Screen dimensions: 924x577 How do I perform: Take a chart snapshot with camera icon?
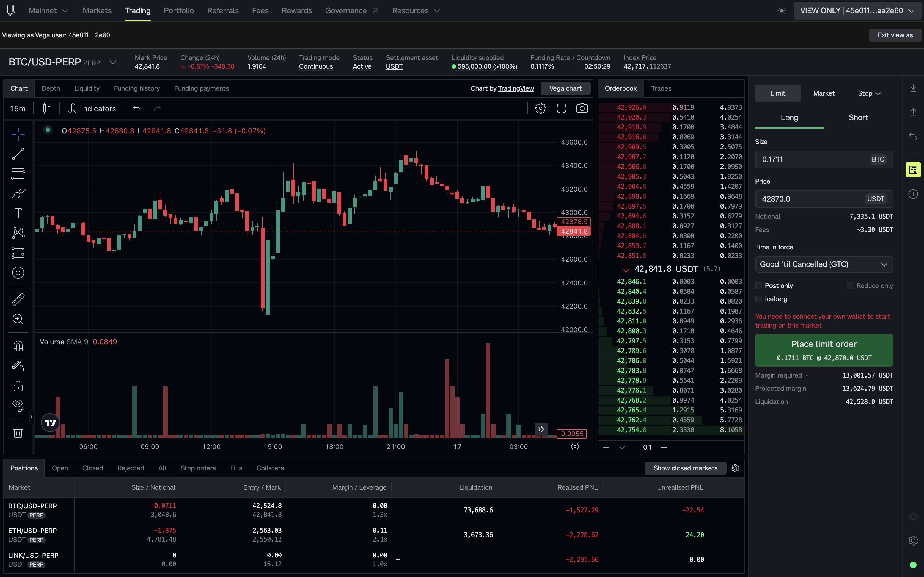pos(582,108)
